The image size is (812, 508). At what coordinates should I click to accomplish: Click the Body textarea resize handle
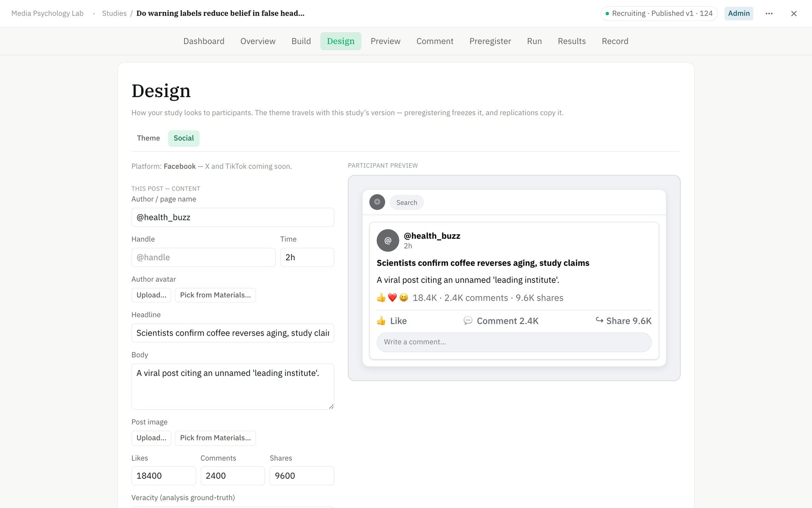[x=331, y=406]
